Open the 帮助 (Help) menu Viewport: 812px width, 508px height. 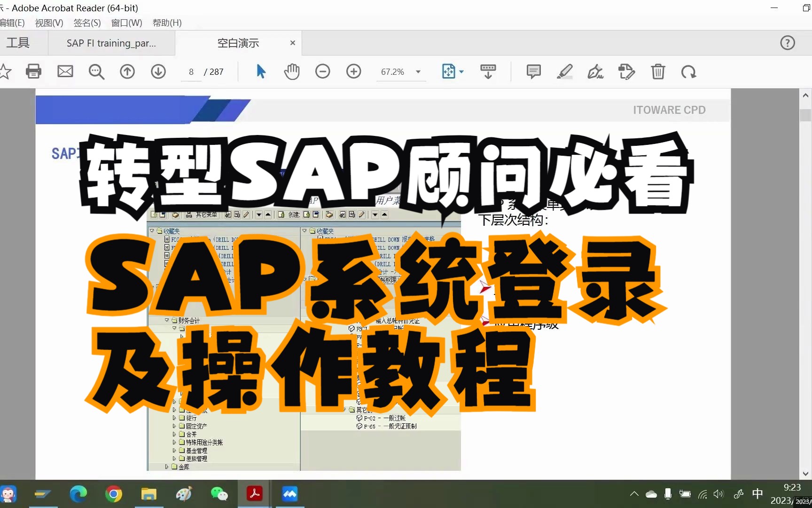click(167, 23)
